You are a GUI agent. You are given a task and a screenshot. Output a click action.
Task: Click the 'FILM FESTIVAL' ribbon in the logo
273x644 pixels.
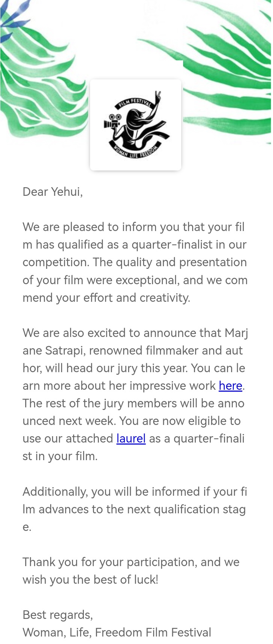tap(134, 103)
